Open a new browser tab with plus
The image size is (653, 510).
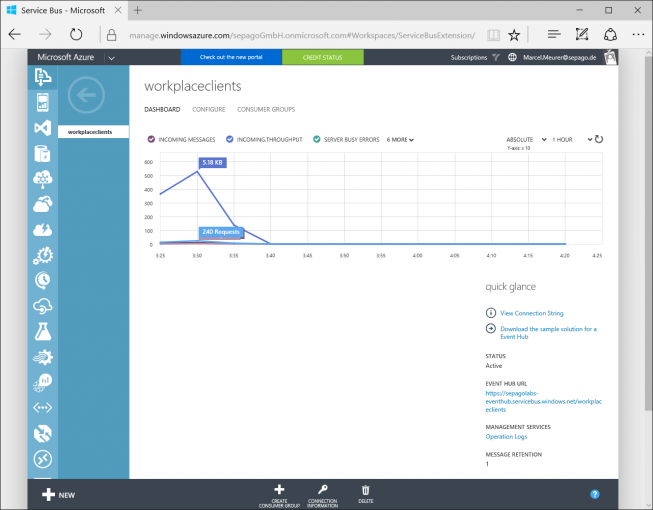[138, 10]
